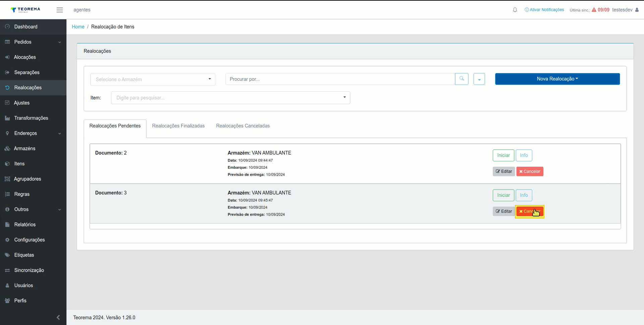Focus the Procurar por search field
This screenshot has height=325, width=644.
pyautogui.click(x=340, y=79)
